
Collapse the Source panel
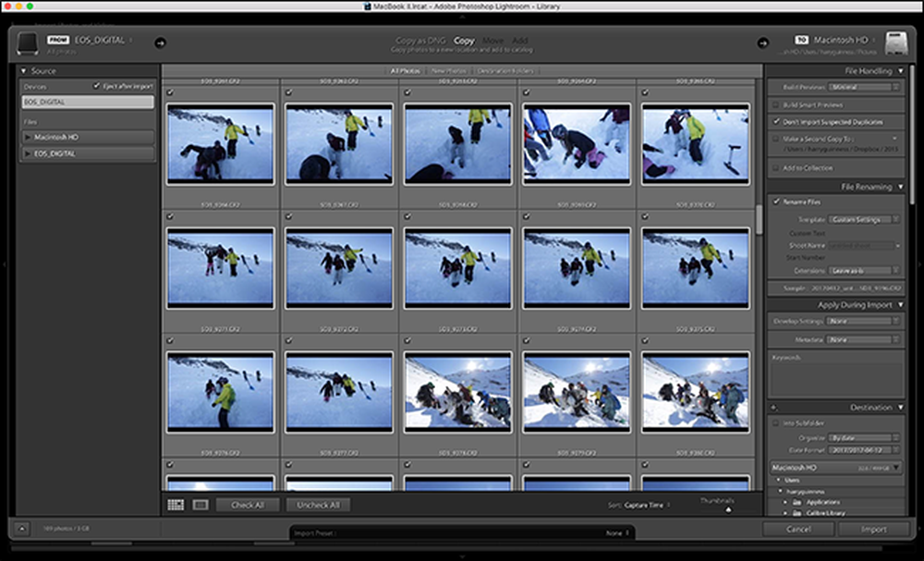pos(24,71)
